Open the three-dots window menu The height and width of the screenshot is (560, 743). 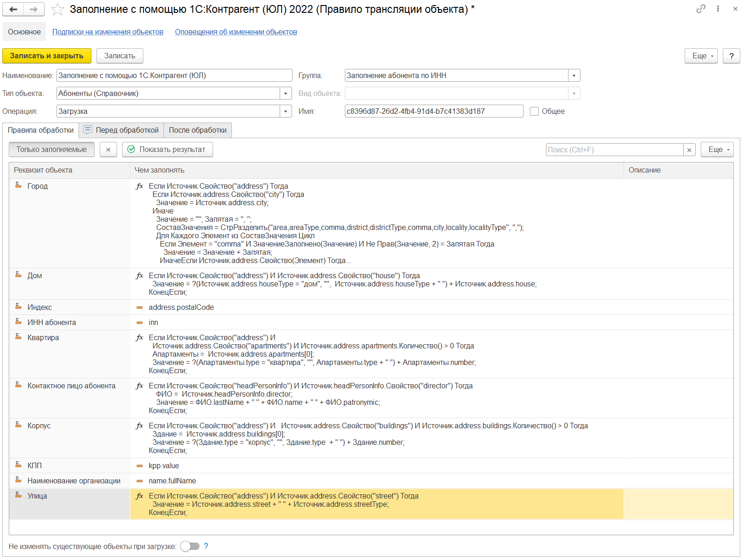click(x=718, y=9)
